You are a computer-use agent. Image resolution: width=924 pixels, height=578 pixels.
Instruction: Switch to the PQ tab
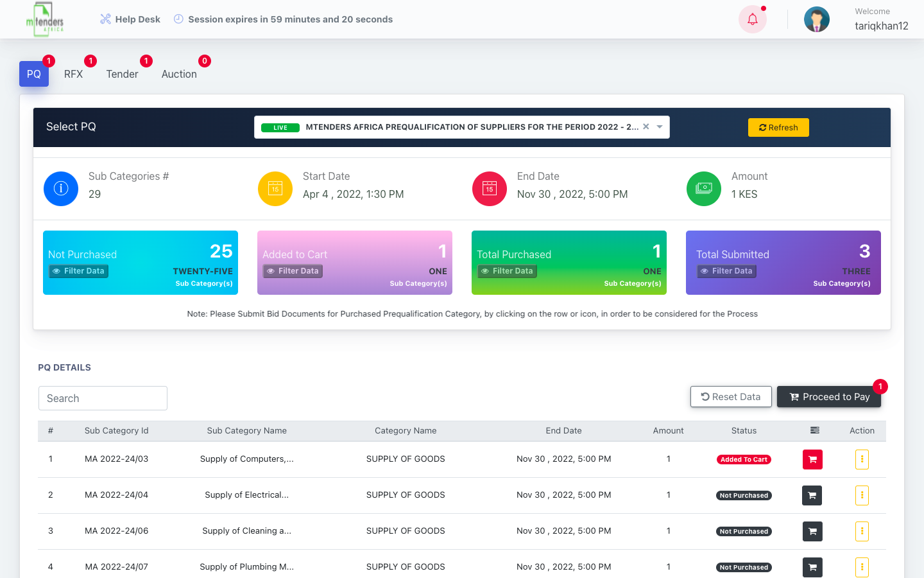[x=34, y=74]
